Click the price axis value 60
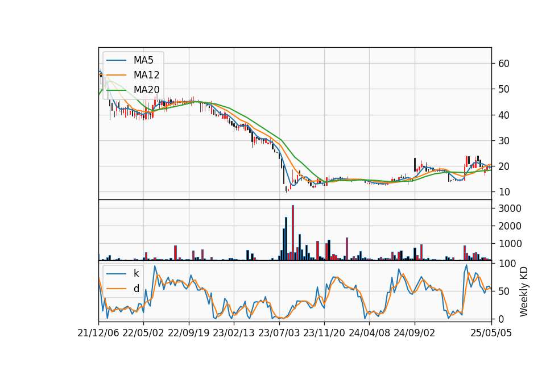This screenshot has height=392, width=546. coord(504,64)
